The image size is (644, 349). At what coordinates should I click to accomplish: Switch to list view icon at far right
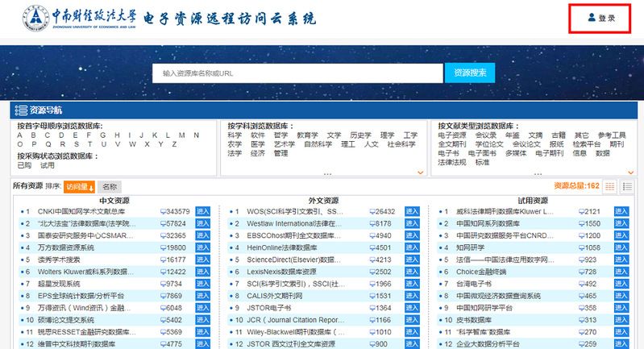627,186
